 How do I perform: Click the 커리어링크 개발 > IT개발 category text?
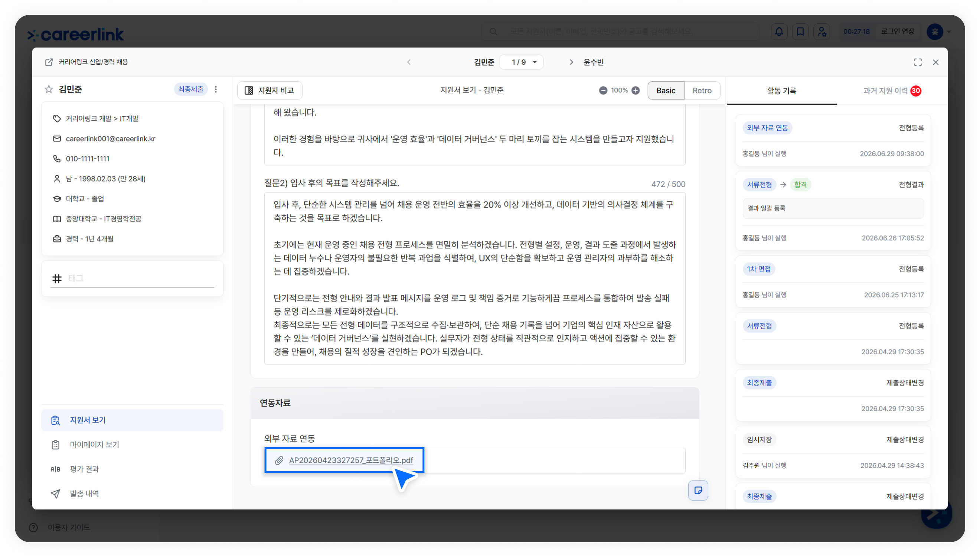click(x=102, y=118)
